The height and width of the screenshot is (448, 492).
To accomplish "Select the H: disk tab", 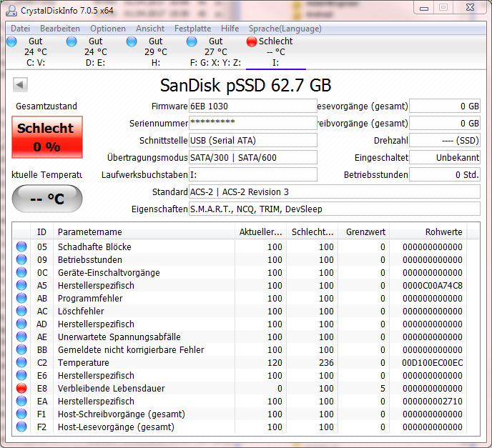I will point(156,52).
